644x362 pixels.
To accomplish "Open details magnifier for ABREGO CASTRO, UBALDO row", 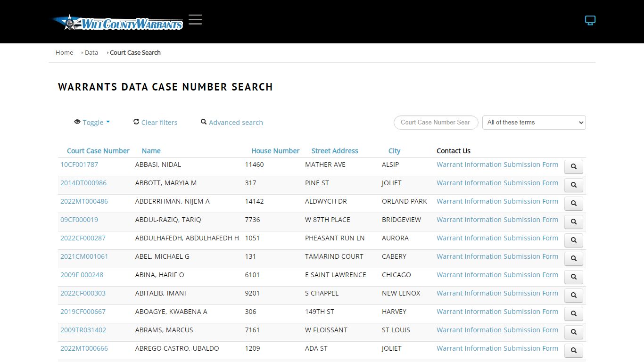I will (574, 351).
